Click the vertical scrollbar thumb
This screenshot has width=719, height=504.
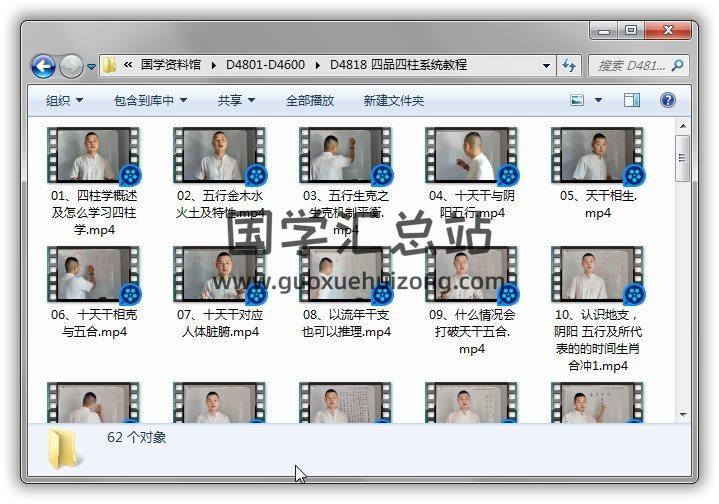coord(683,158)
